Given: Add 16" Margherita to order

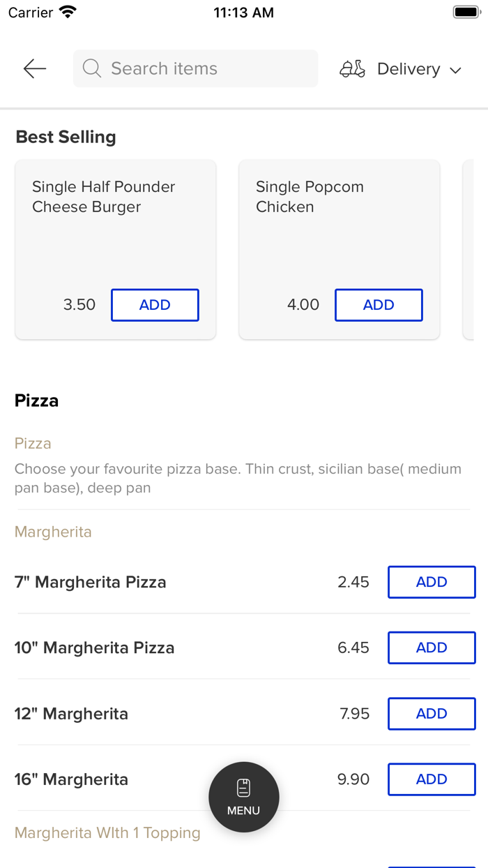Looking at the screenshot, I should 432,779.
